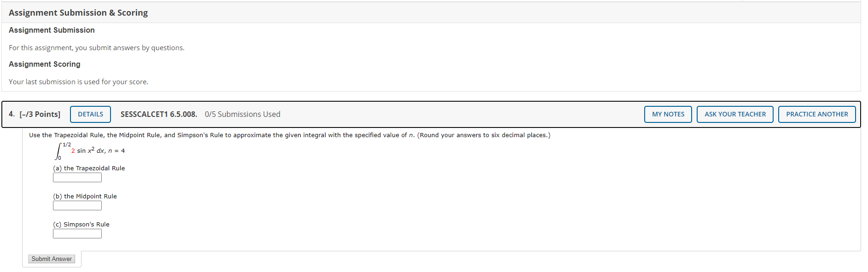Click the Trapezoidal Rule answer field
Image resolution: width=868 pixels, height=272 pixels.
tap(77, 178)
